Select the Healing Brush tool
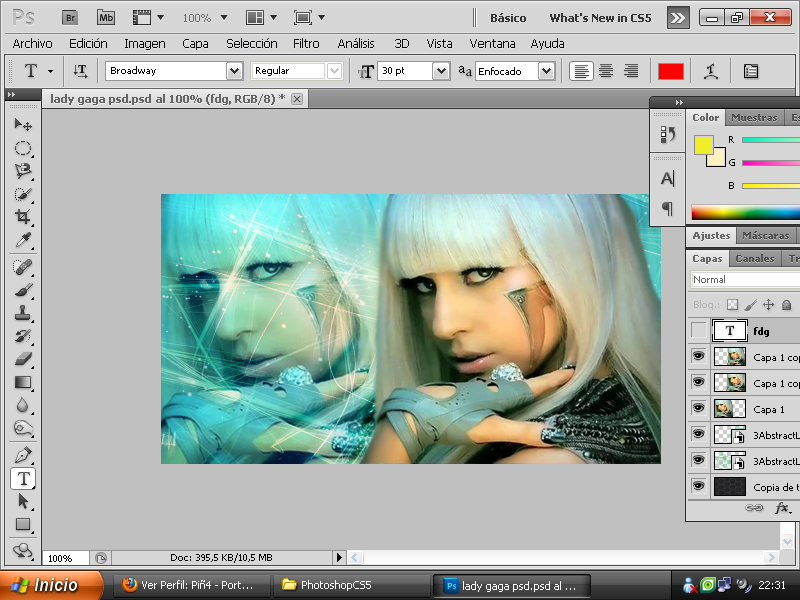 coord(23,267)
